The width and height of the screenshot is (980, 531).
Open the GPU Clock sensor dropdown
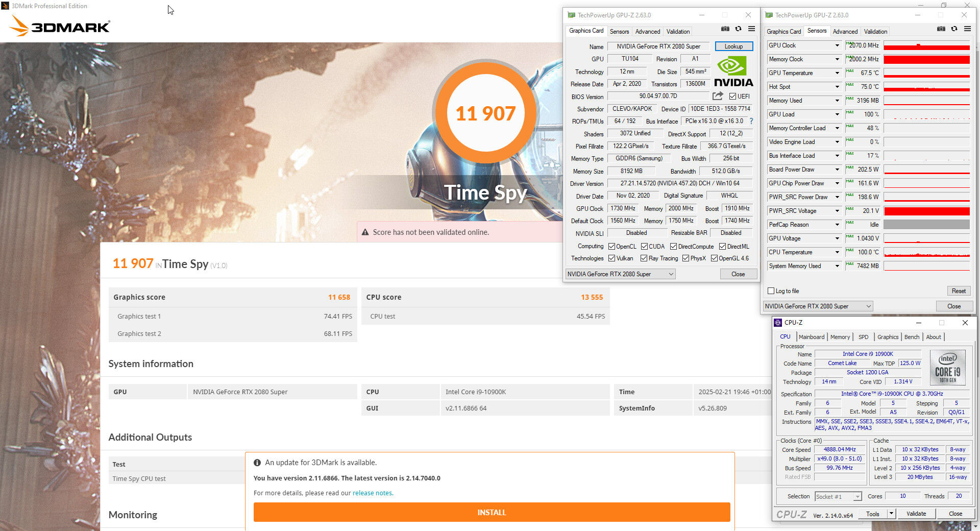[837, 45]
